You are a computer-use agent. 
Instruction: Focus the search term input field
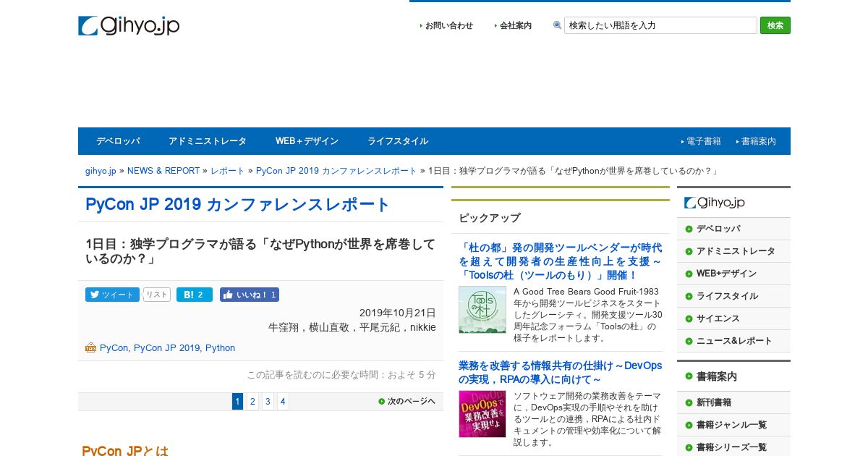click(x=660, y=25)
